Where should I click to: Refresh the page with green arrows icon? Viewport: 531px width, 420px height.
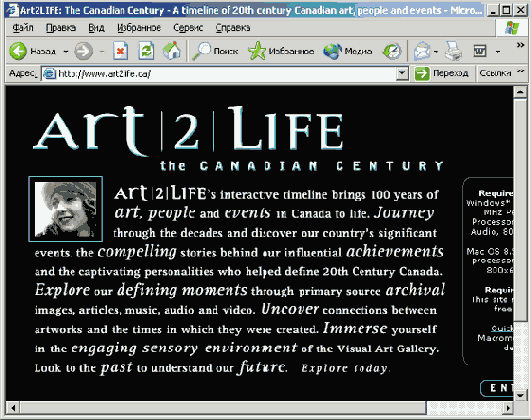[x=146, y=51]
